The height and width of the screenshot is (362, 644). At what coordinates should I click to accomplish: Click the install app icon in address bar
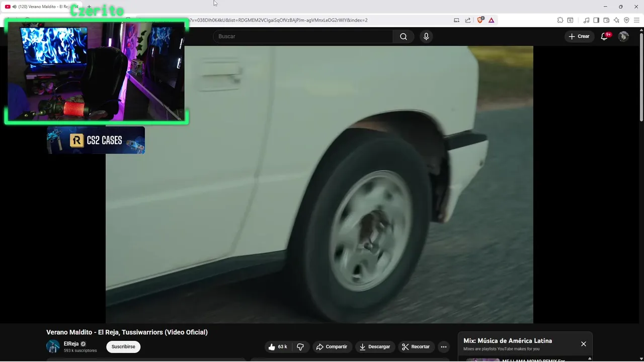pyautogui.click(x=456, y=20)
